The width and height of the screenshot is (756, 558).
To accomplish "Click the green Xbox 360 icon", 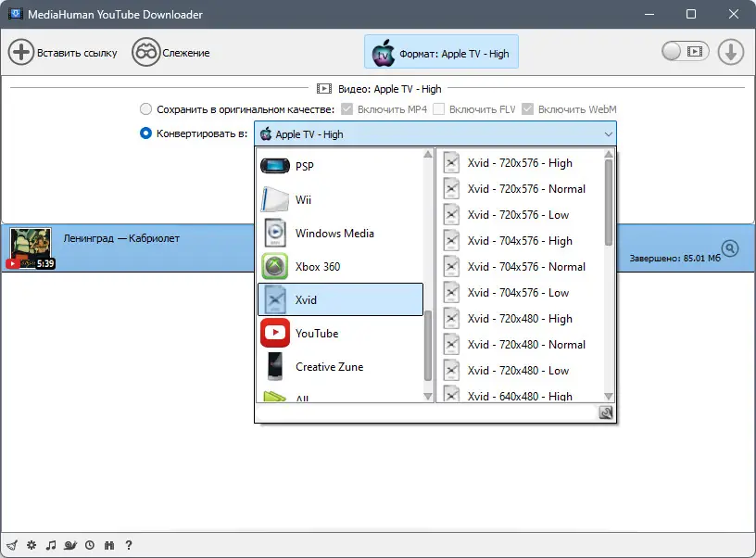I will (275, 266).
